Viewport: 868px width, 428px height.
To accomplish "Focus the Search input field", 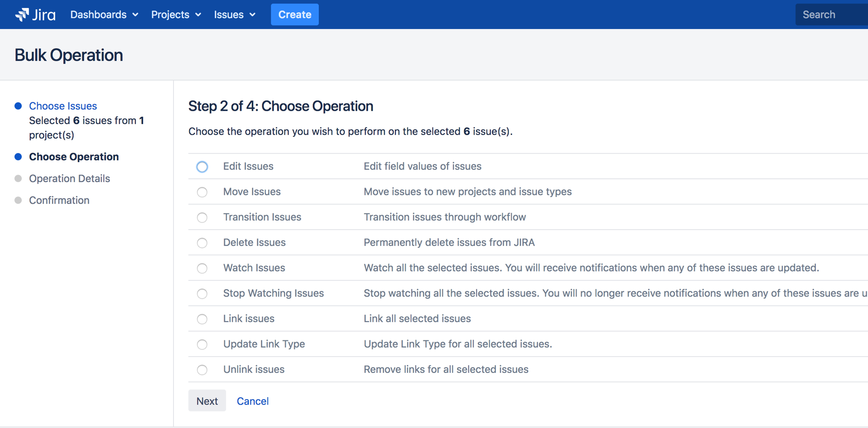I will click(x=831, y=15).
